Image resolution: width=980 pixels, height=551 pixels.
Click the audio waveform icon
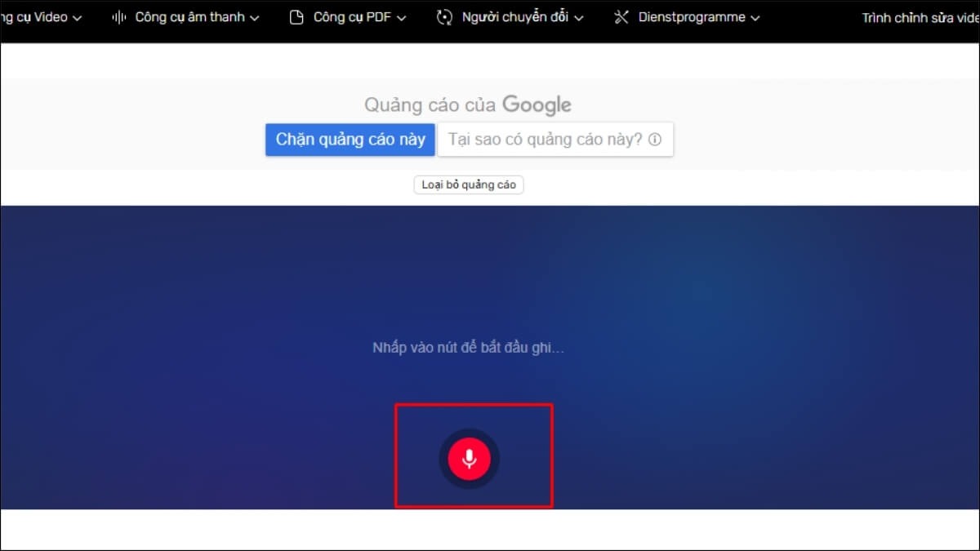point(119,17)
